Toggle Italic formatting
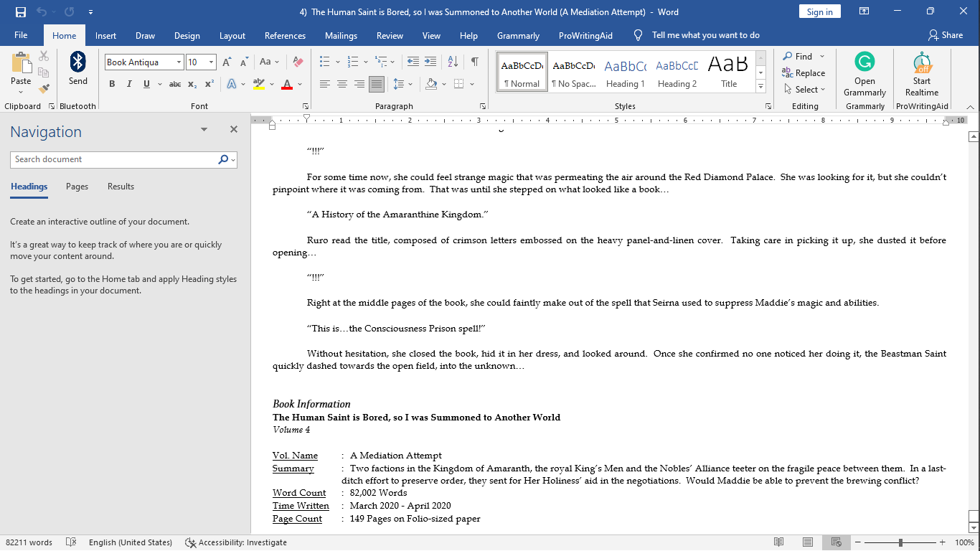 click(129, 84)
